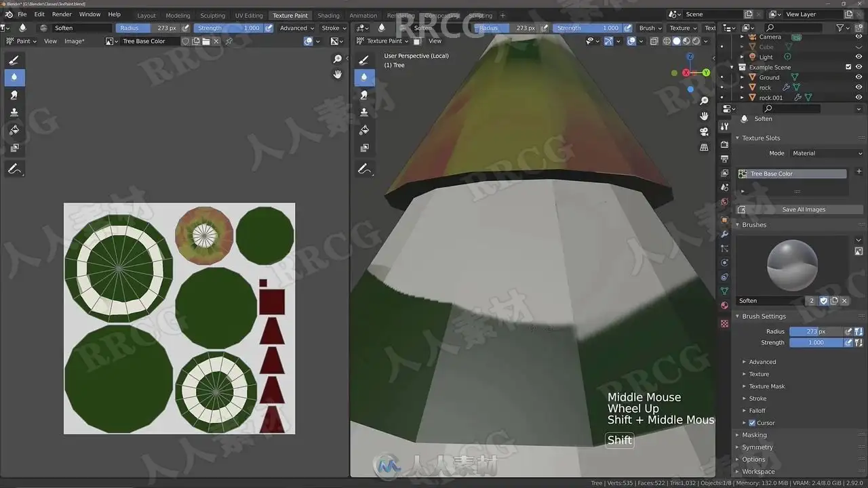Image resolution: width=868 pixels, height=488 pixels.
Task: Open Paint mode dropdown in image editor
Action: (x=22, y=41)
